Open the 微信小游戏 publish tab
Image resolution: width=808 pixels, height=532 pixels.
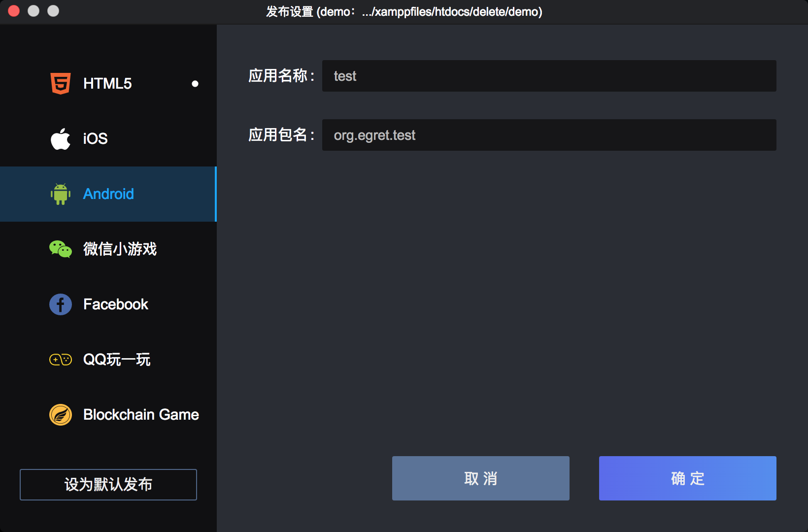tap(120, 249)
